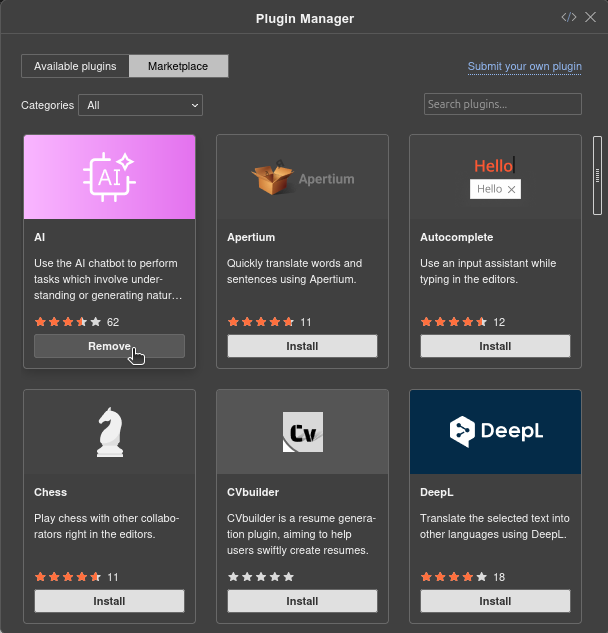Click the Autocomplete star rating
608x633 pixels.
(454, 322)
